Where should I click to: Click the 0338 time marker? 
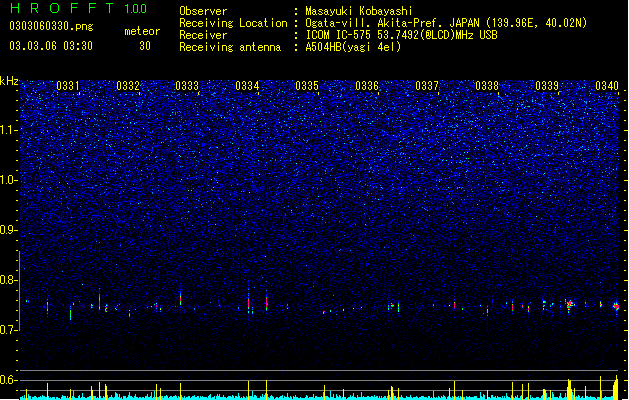point(487,86)
